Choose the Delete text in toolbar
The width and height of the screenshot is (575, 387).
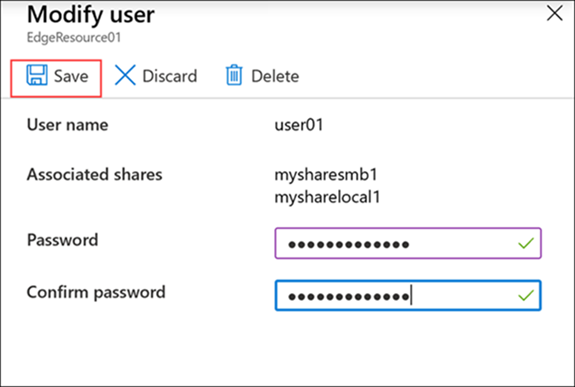coord(275,76)
